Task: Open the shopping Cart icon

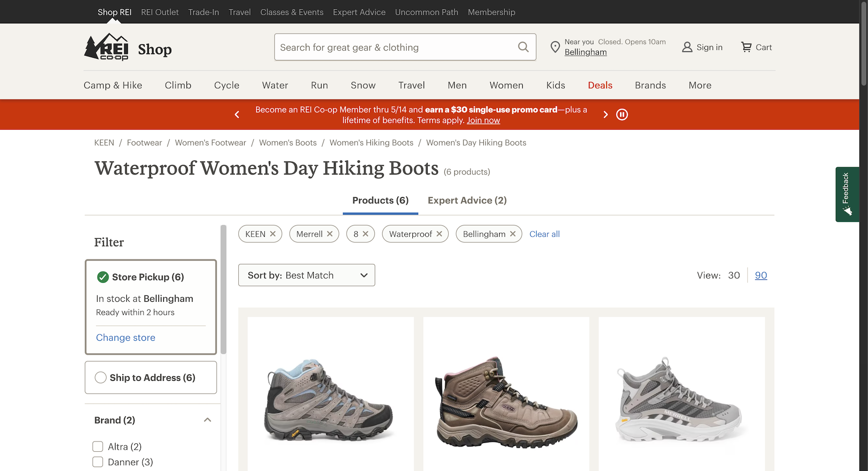Action: 746,47
